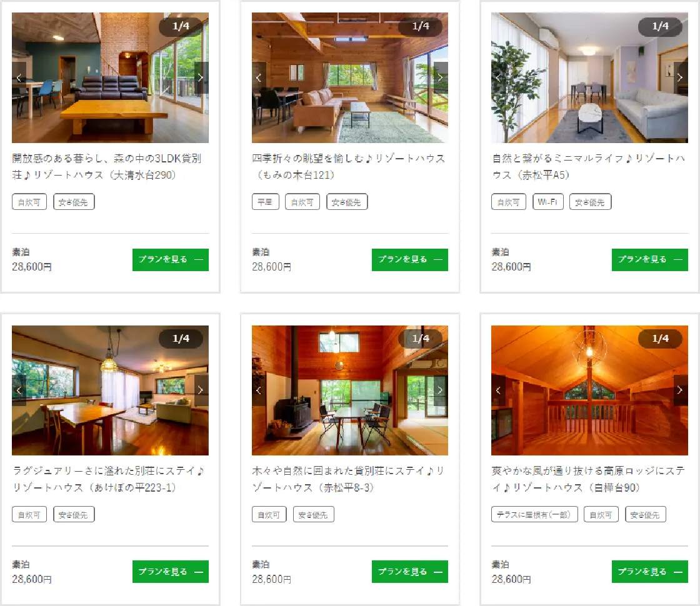Show previous photo for 赤松平8-3 listing

[x=259, y=390]
